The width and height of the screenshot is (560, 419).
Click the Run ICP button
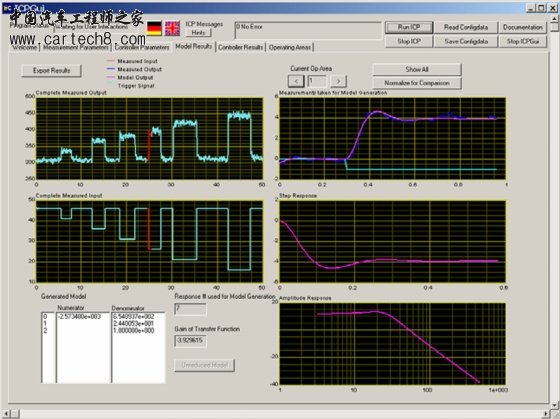tap(409, 27)
